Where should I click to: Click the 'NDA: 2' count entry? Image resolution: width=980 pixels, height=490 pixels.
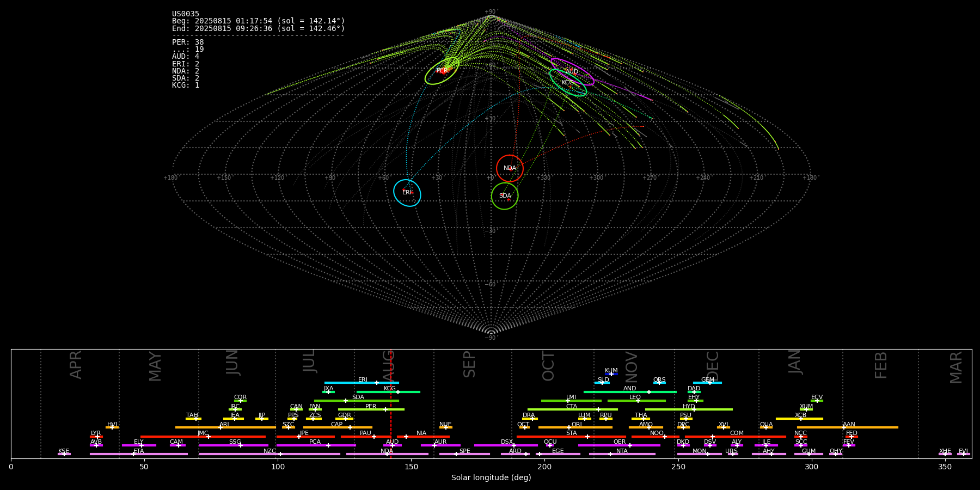click(x=186, y=71)
